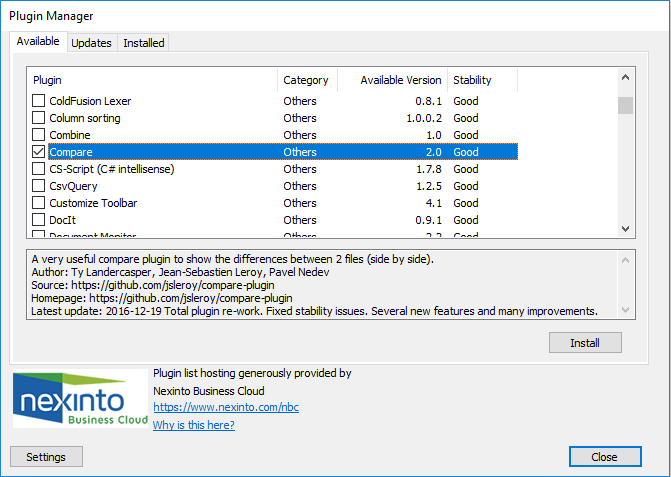
Task: Select the Compare plugin name
Action: (x=71, y=152)
